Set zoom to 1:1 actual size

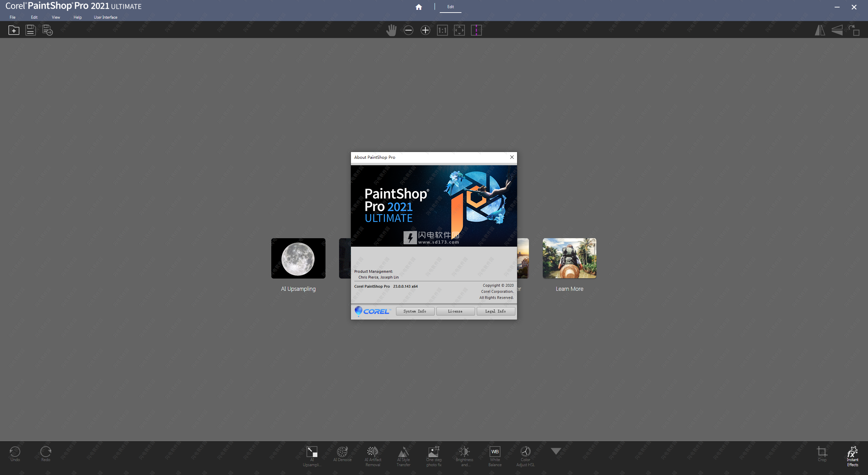[442, 30]
